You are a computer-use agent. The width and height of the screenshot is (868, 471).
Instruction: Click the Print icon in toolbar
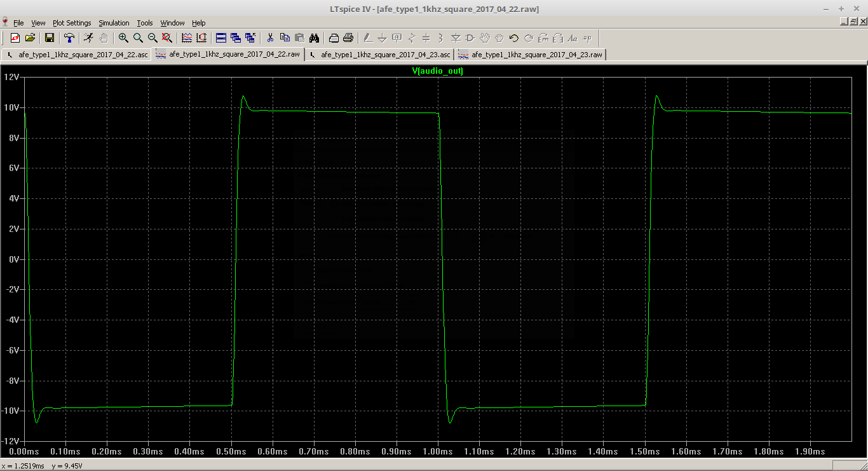pyautogui.click(x=348, y=38)
